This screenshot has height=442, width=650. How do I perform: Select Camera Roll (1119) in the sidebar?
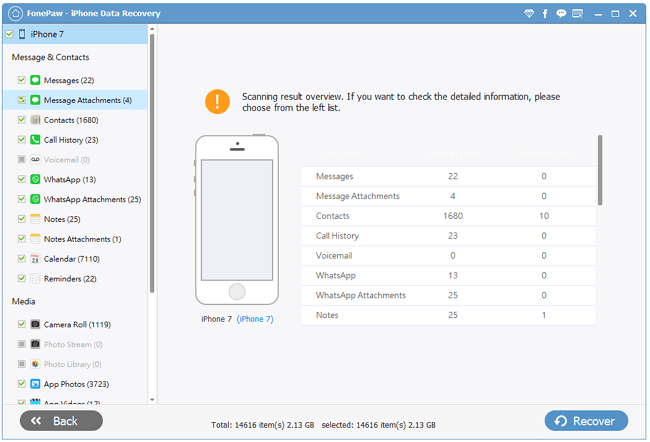[77, 324]
